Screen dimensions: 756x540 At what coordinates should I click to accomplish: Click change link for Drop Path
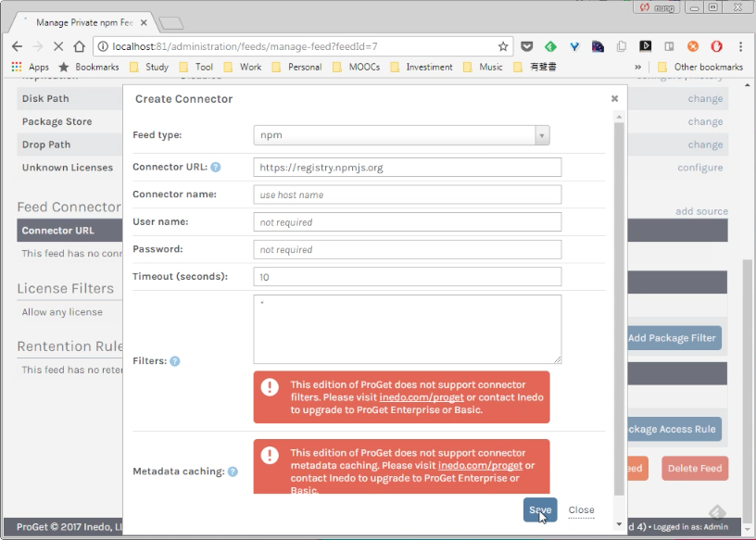[x=705, y=144]
